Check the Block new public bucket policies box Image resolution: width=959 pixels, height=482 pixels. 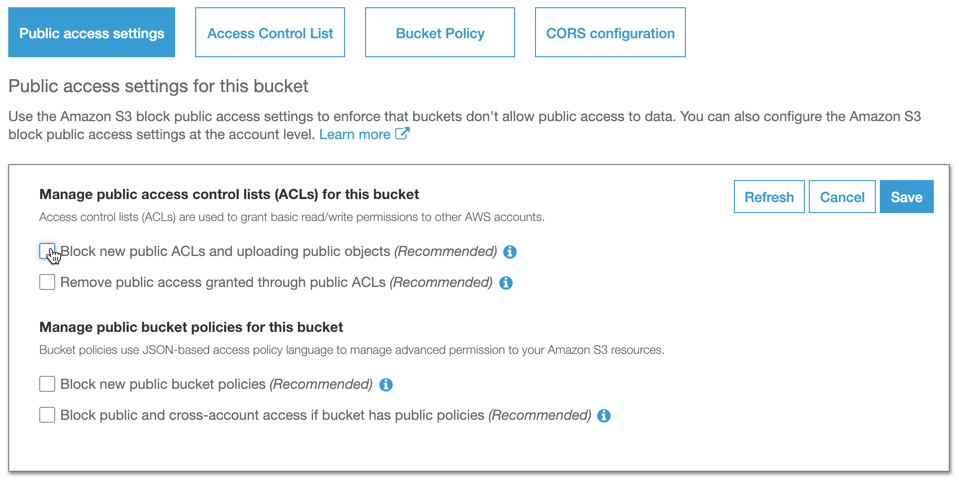47,384
